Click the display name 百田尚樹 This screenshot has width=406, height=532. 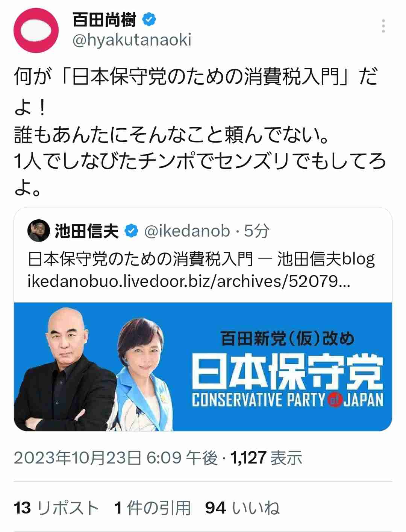click(105, 20)
